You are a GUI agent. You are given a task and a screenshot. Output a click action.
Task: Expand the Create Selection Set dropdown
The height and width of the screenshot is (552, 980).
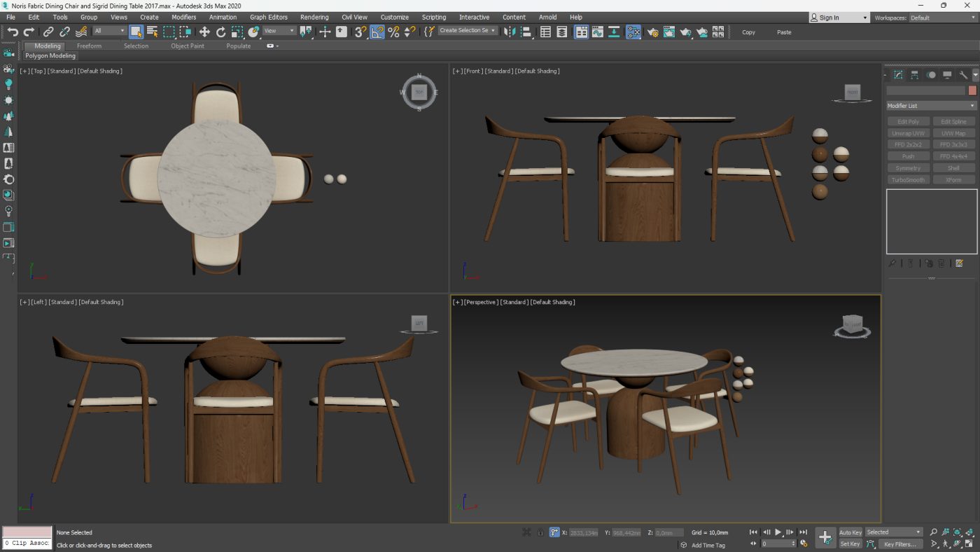[468, 31]
